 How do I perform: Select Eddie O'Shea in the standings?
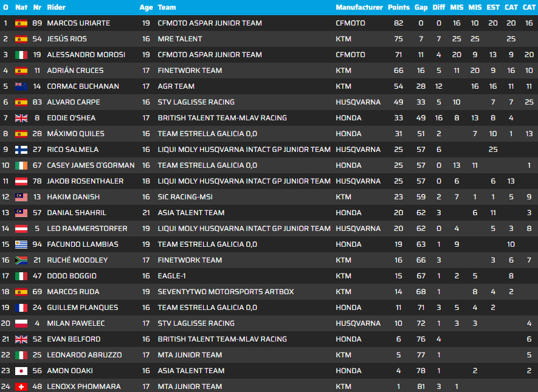point(71,118)
